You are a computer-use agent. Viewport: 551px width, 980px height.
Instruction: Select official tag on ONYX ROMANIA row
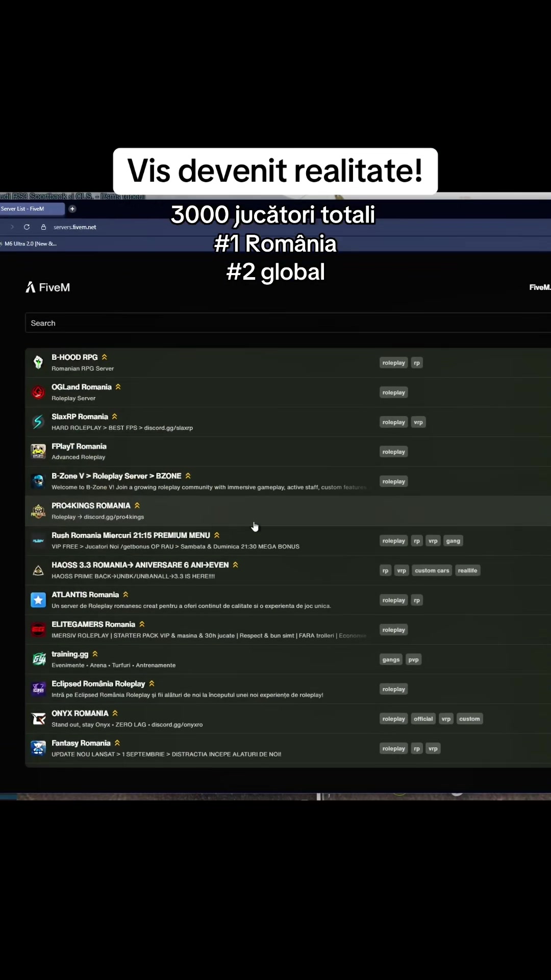tap(423, 719)
